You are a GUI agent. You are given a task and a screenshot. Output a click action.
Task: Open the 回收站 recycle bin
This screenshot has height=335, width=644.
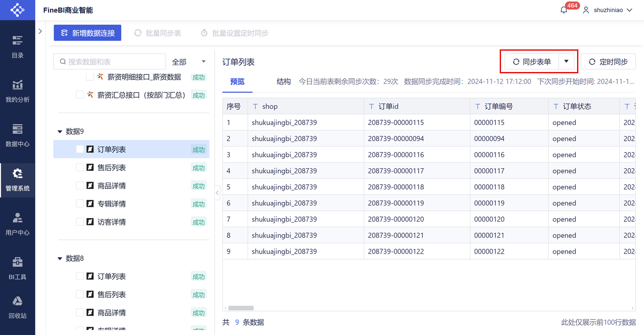pos(18,307)
